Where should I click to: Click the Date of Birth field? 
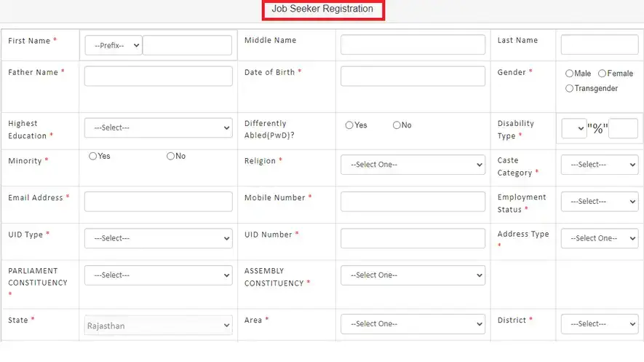(x=413, y=76)
